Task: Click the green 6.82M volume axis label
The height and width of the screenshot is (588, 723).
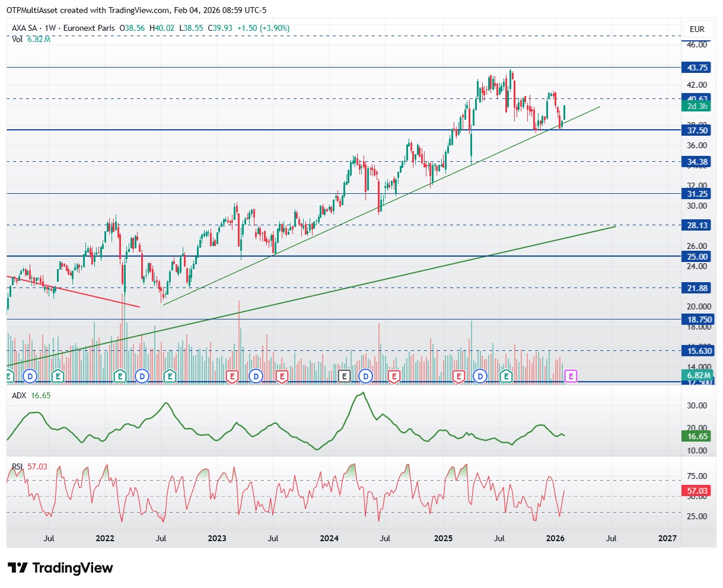Action: pyautogui.click(x=697, y=375)
